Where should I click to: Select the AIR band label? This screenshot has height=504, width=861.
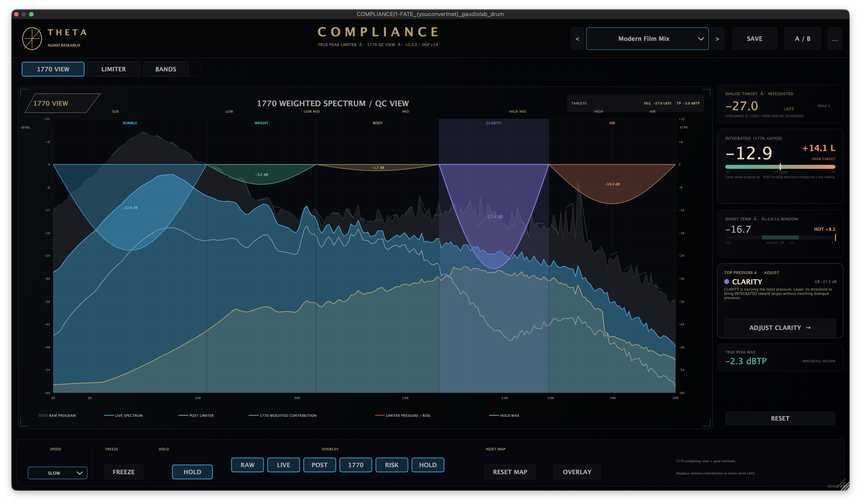(612, 123)
